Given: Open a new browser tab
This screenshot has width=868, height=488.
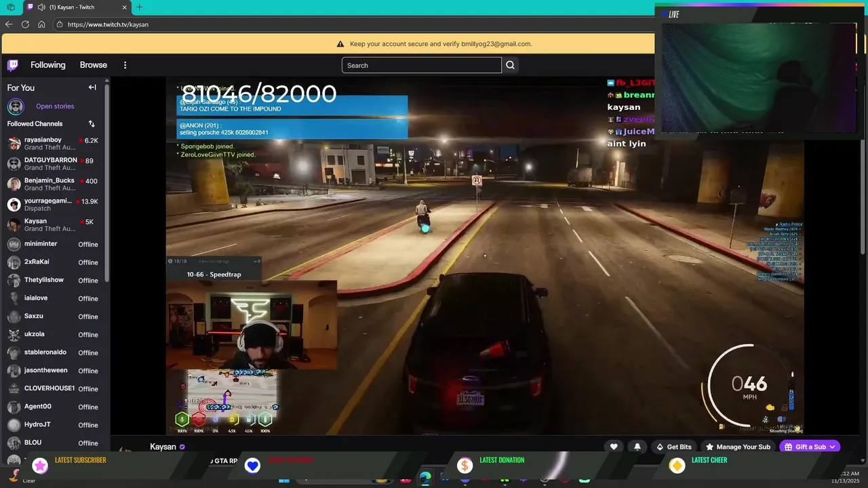Looking at the screenshot, I should [x=139, y=7].
